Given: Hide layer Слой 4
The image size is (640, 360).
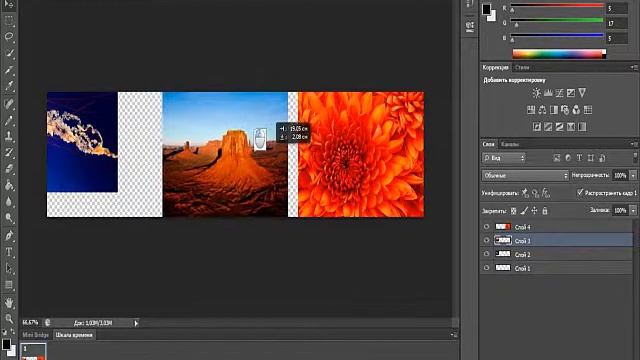Looking at the screenshot, I should pos(486,227).
